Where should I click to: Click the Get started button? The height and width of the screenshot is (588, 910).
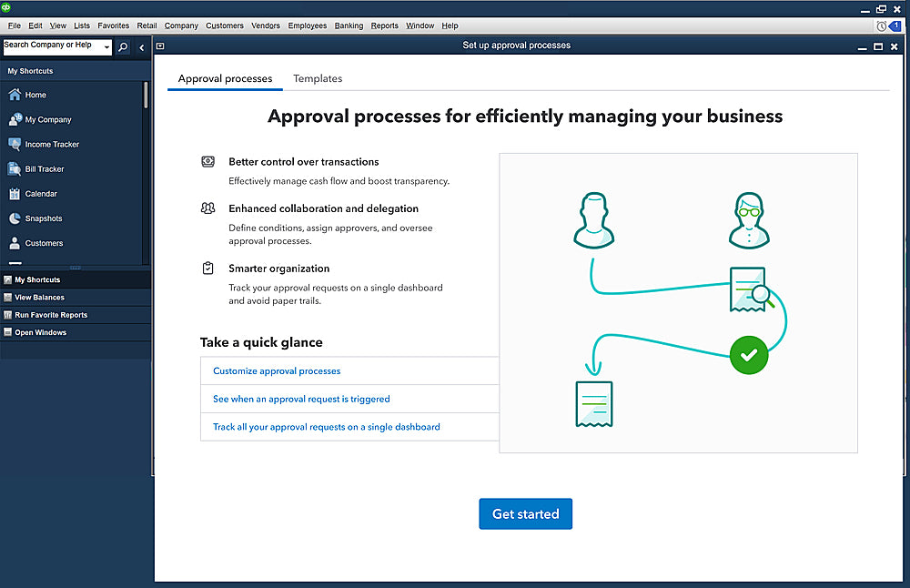coord(525,514)
